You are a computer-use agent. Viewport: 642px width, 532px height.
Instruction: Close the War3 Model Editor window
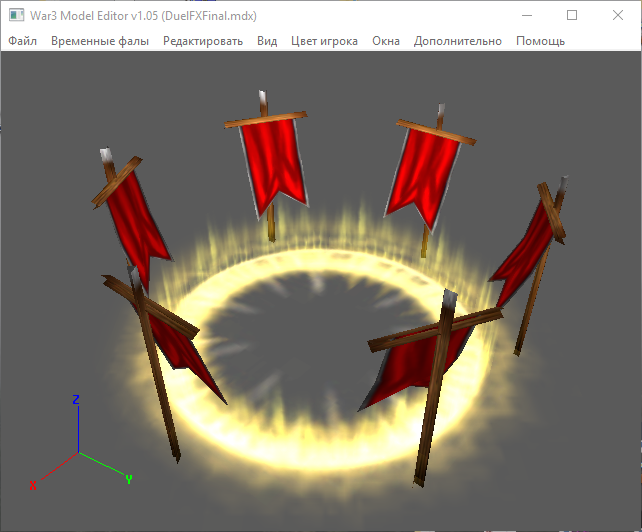(618, 16)
